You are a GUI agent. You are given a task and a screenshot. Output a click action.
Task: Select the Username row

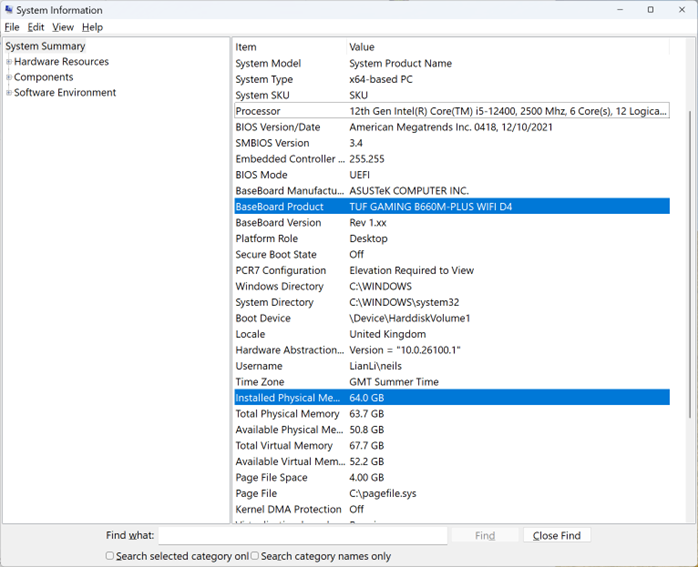(452, 366)
